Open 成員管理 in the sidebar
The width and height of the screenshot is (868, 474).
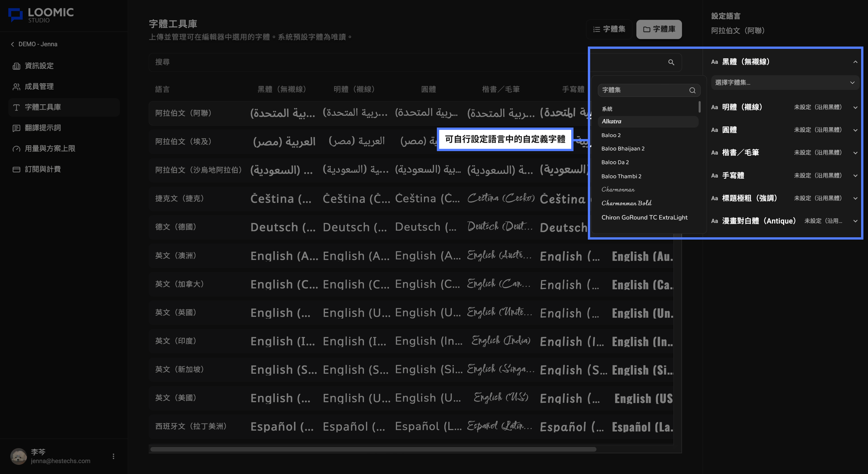(64, 87)
